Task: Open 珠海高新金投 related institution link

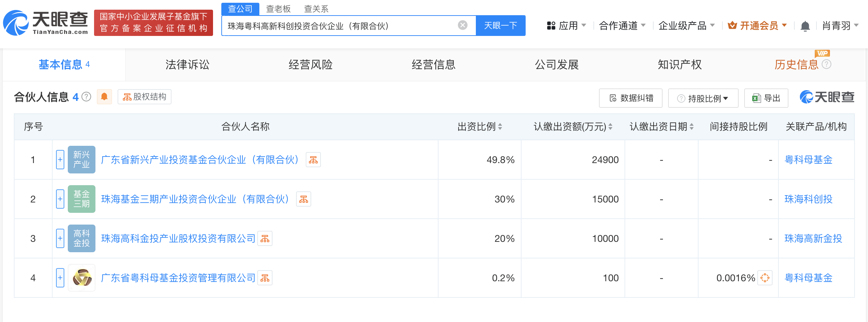Action: (x=813, y=238)
